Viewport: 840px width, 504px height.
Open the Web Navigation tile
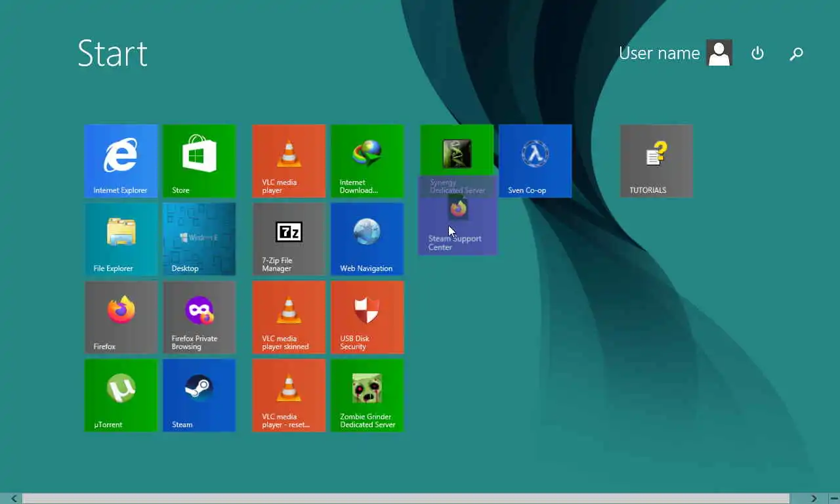367,239
